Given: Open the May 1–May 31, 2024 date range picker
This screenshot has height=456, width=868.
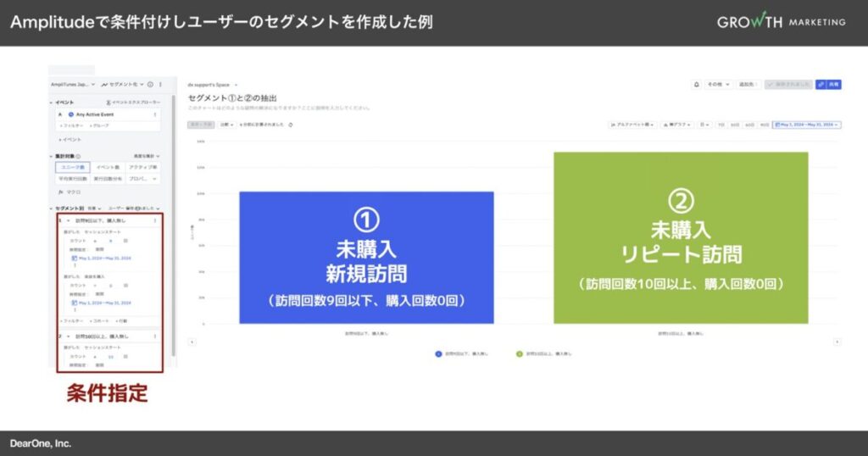Looking at the screenshot, I should 806,125.
